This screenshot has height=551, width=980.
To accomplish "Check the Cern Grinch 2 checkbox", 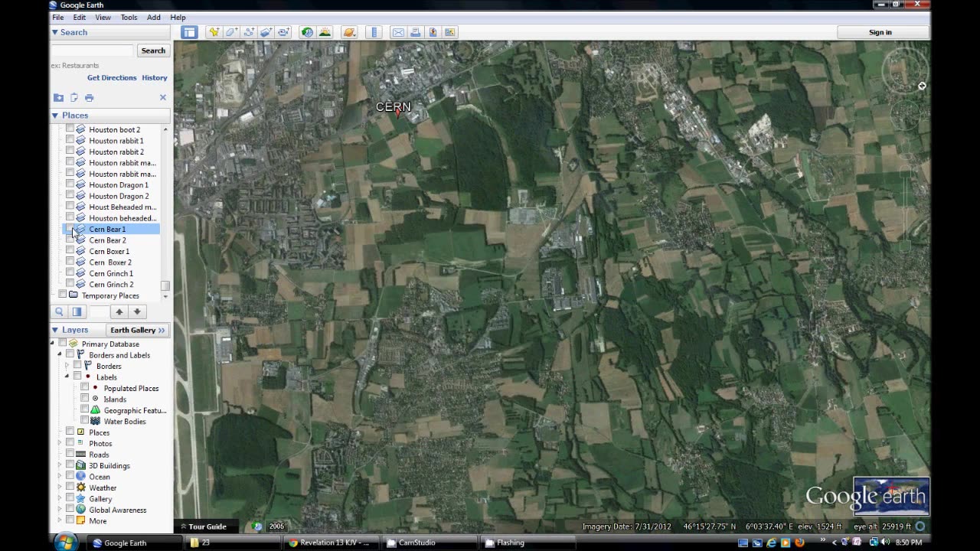I will (70, 284).
